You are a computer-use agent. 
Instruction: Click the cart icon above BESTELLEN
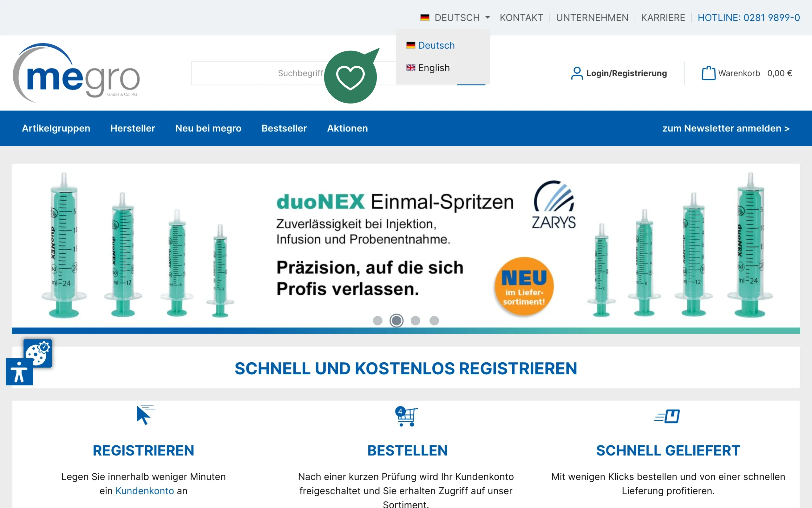(406, 416)
